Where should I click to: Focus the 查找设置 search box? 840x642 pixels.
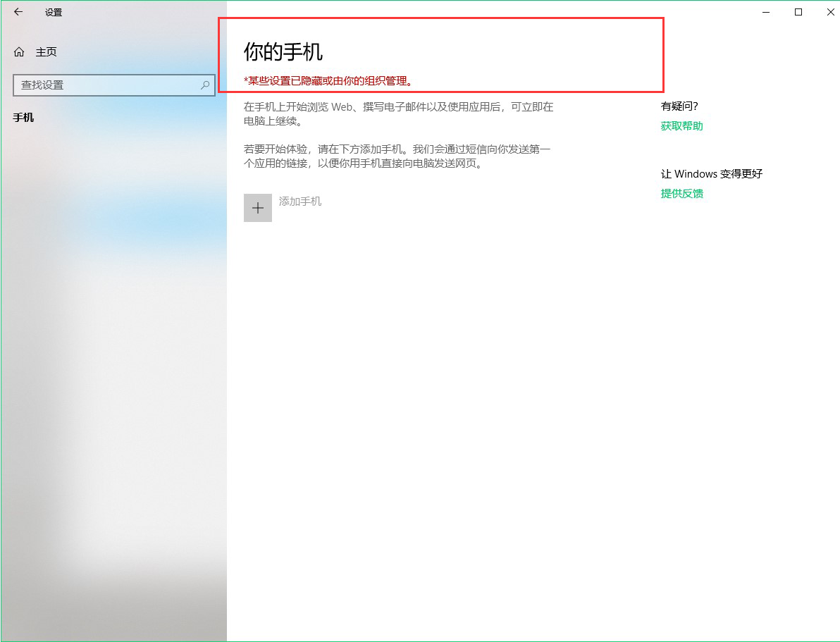(114, 85)
